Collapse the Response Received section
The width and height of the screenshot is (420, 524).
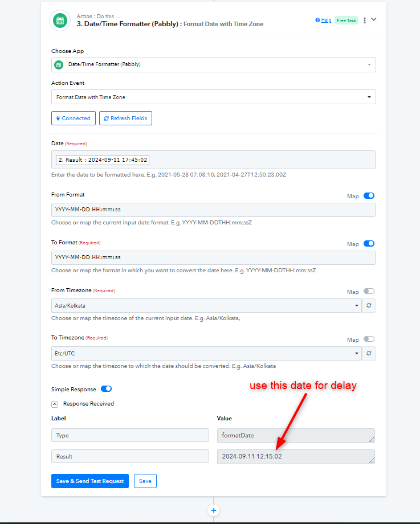pyautogui.click(x=55, y=404)
